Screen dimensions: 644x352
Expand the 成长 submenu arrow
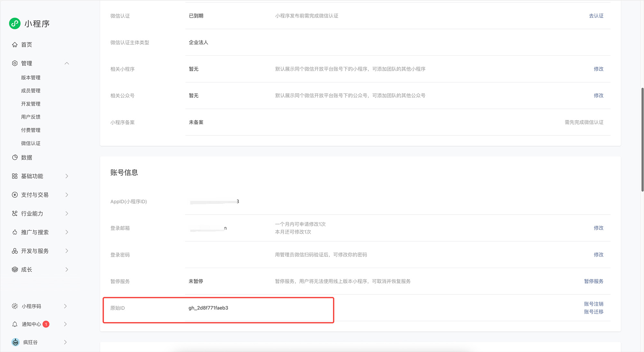click(x=67, y=269)
